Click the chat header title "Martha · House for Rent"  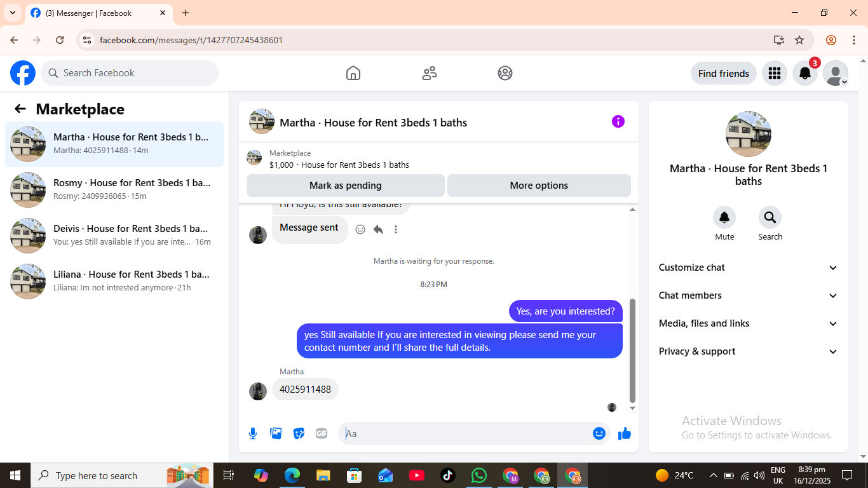point(374,123)
